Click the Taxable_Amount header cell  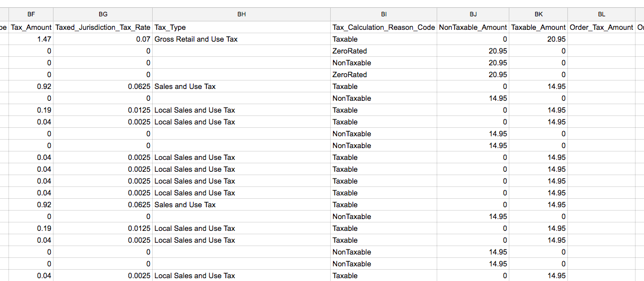[x=539, y=28]
